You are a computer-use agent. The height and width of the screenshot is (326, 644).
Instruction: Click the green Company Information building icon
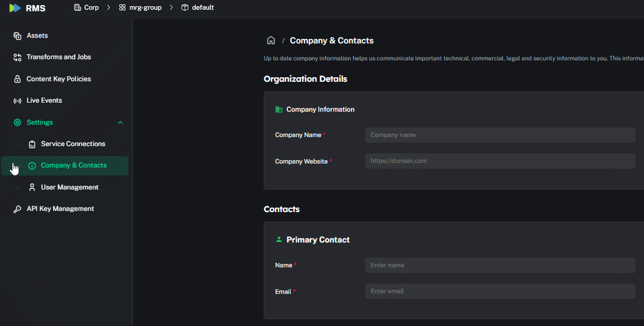point(279,109)
